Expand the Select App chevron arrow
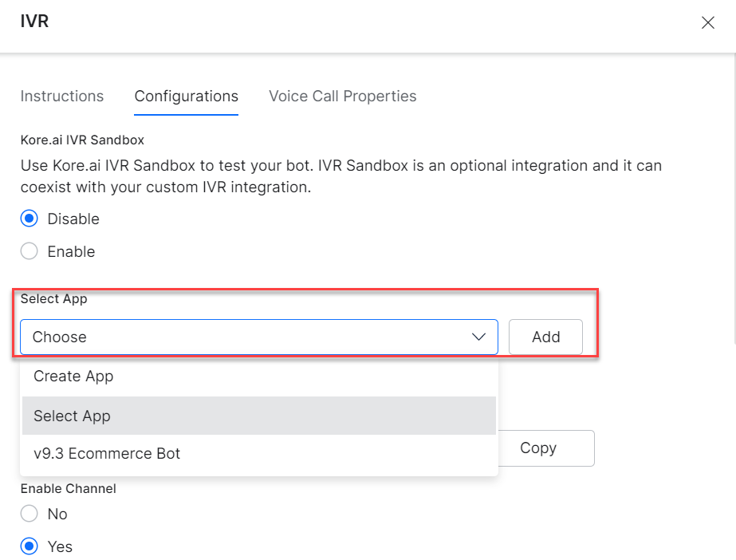736x560 pixels. point(478,337)
